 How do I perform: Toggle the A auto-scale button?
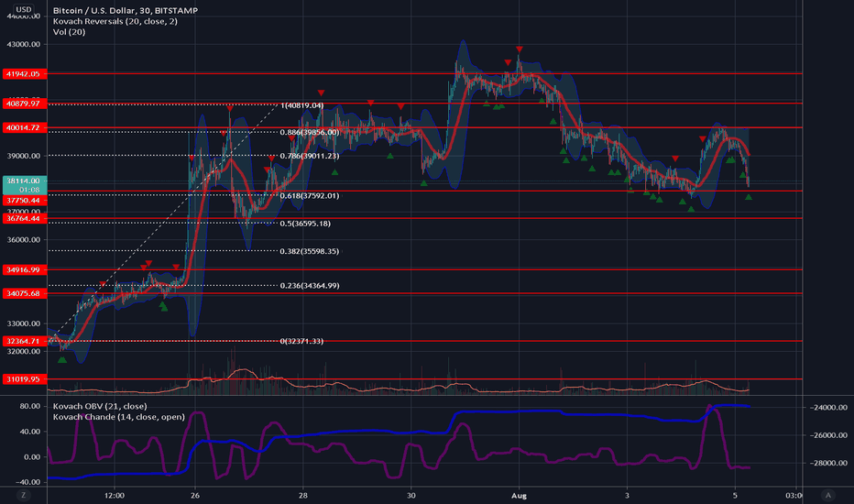click(827, 495)
